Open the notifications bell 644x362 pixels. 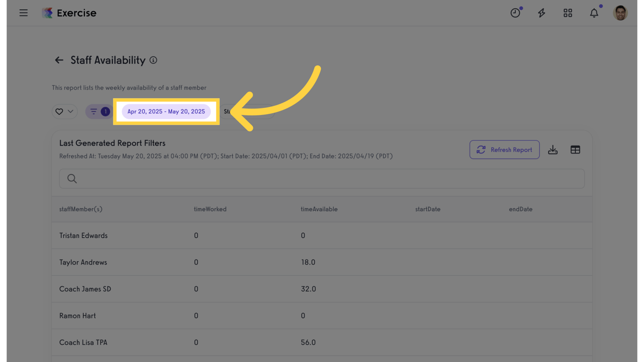pos(594,13)
